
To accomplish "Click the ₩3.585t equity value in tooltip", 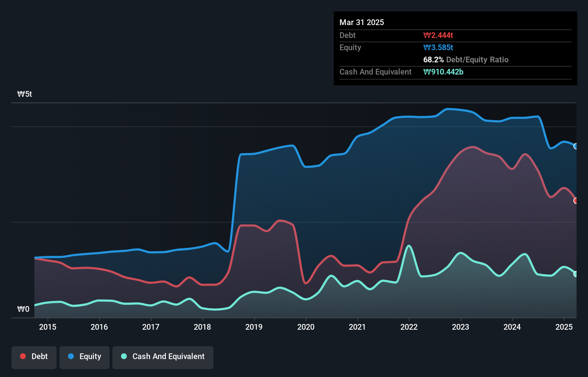I will (x=438, y=47).
